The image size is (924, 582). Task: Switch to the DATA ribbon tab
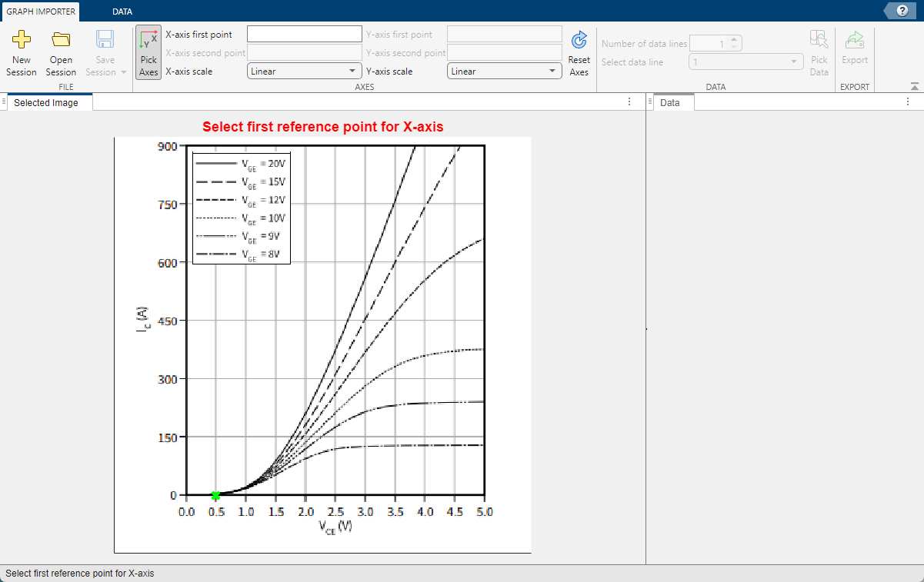click(122, 12)
